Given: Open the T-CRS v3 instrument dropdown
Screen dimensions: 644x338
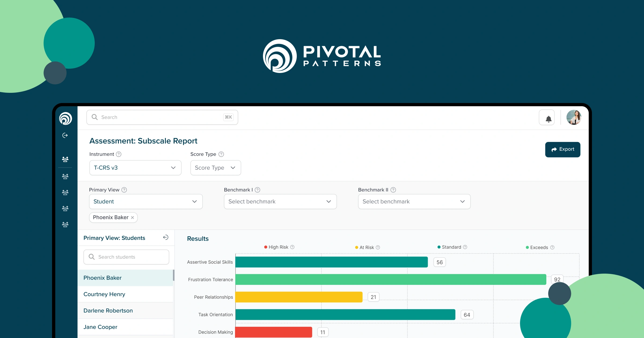Looking at the screenshot, I should [135, 168].
